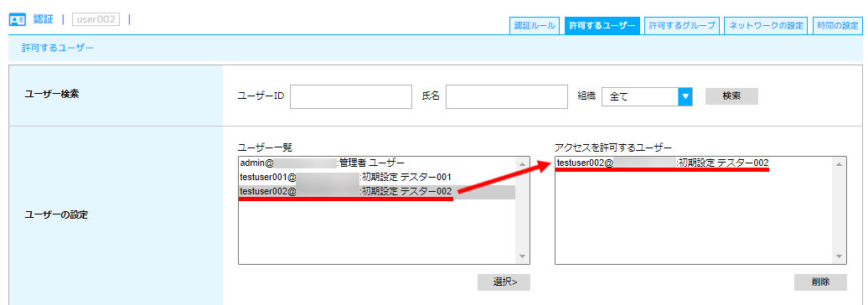Click up arrow of アクセスを許可するユーザー scrollbar

pos(840,164)
